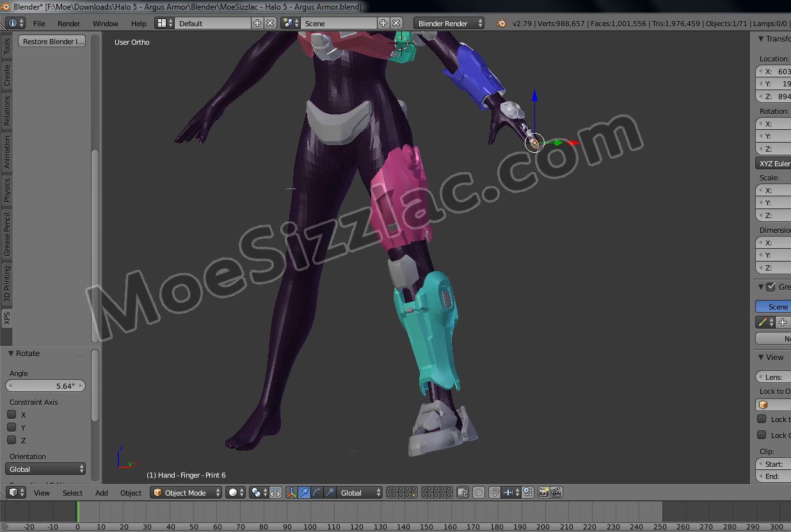This screenshot has height=532, width=791.
Task: Open the Object Mode dropdown
Action: click(186, 492)
